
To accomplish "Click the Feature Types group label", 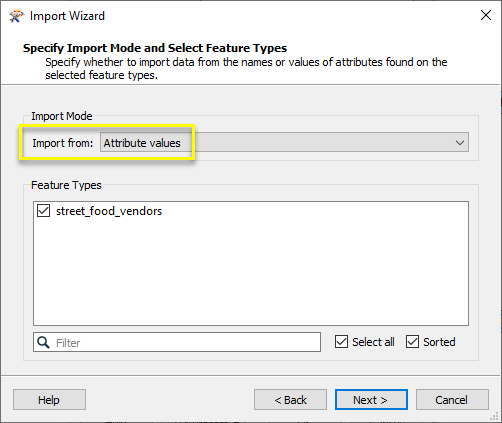I will [x=66, y=185].
